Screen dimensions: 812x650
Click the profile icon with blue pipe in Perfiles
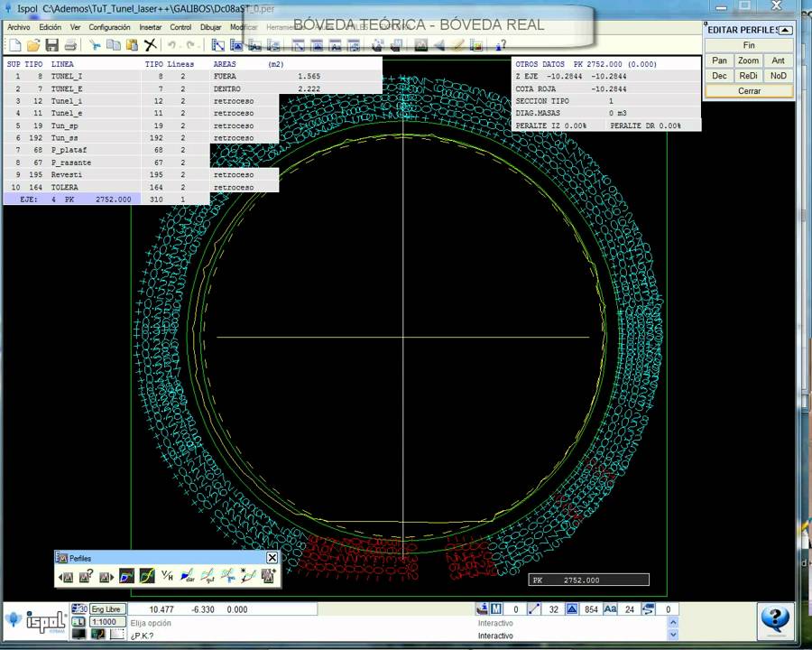227,576
